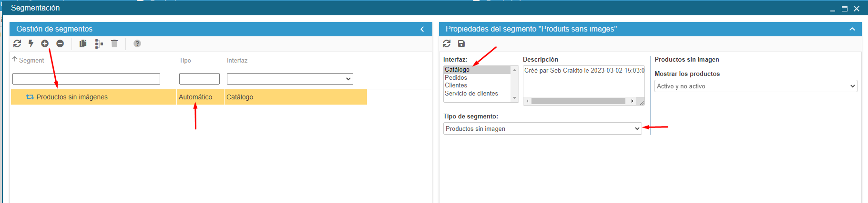Duplicate the segment using the copy icon
The height and width of the screenshot is (203, 868).
83,43
